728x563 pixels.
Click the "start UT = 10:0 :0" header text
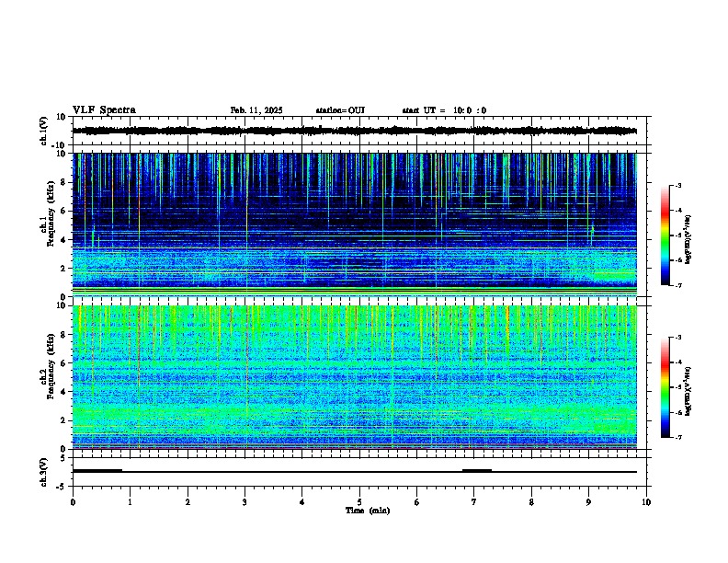[444, 110]
